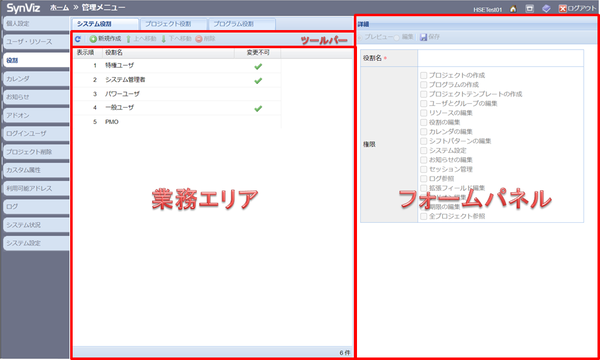Click the 変更不可 column header

click(258, 53)
